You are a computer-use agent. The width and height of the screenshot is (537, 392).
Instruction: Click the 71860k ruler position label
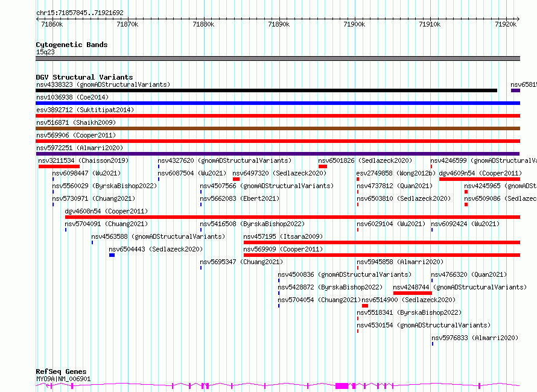coord(52,24)
